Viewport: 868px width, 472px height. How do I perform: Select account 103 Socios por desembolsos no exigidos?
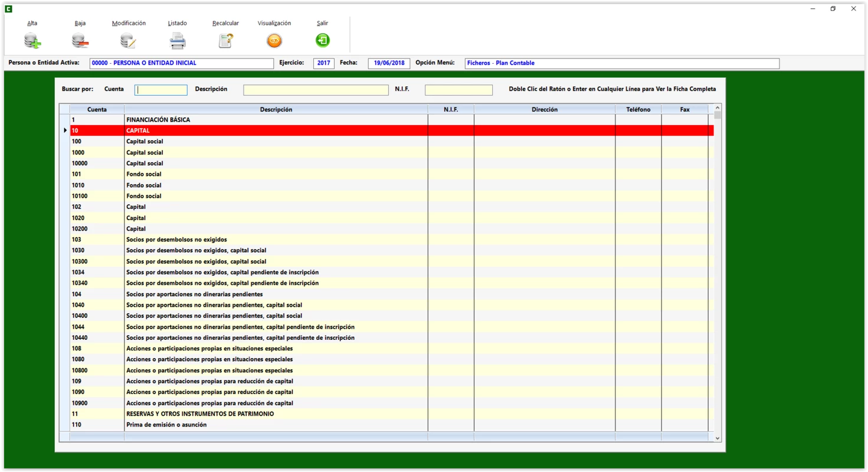tap(391, 240)
